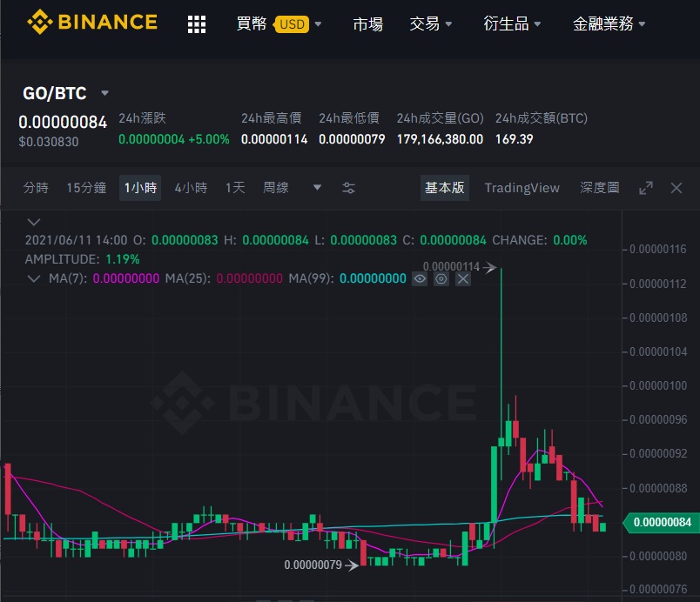
Task: Click the 0.00000079 low price marker label
Action: coord(313,565)
